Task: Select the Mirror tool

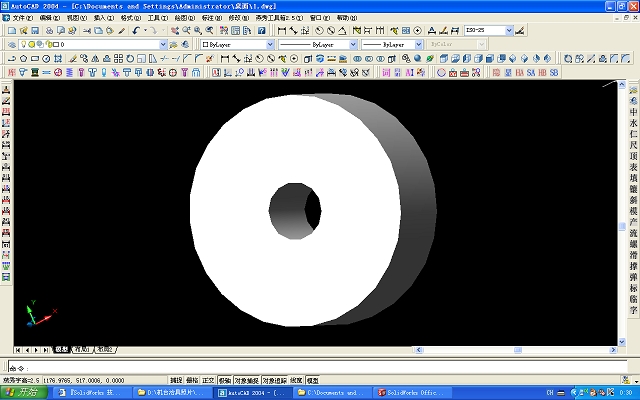Action: click(96, 59)
